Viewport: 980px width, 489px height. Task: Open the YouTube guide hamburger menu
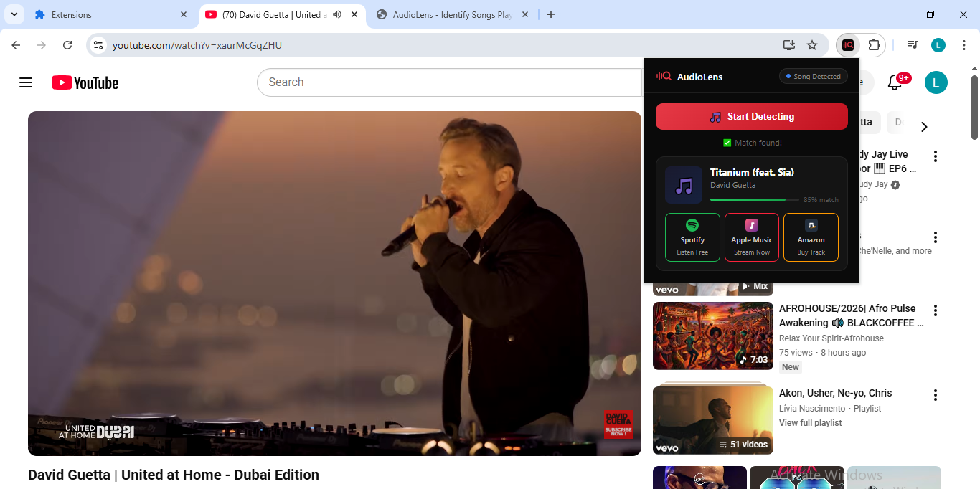(x=25, y=82)
